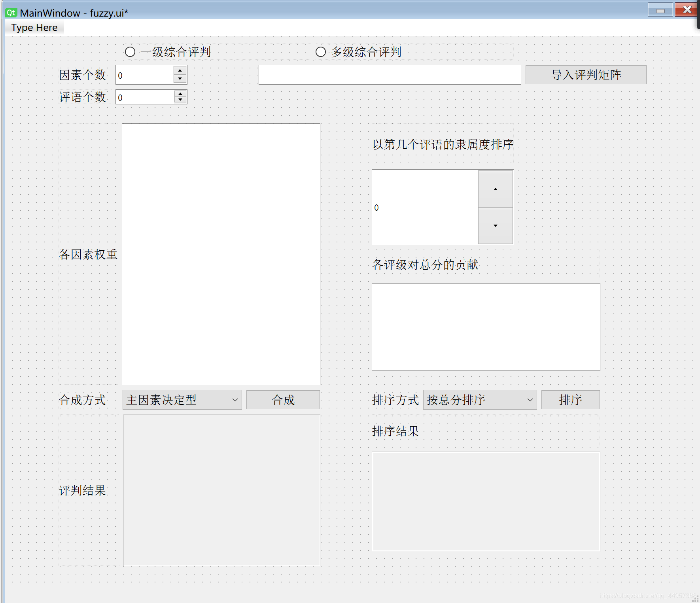The width and height of the screenshot is (700, 603).
Task: Click the 导入评判矩阵 button
Action: point(585,74)
